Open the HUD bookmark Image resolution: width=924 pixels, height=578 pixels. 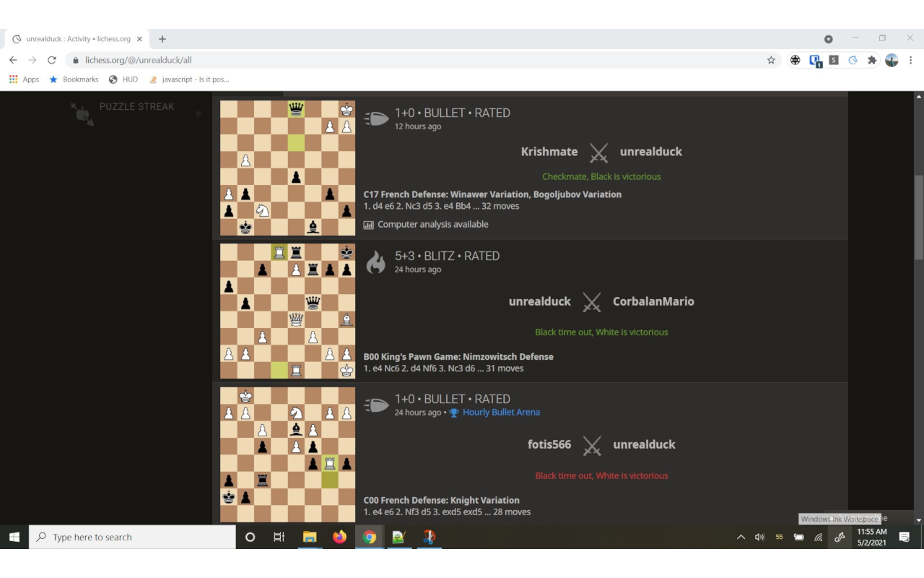[x=123, y=79]
